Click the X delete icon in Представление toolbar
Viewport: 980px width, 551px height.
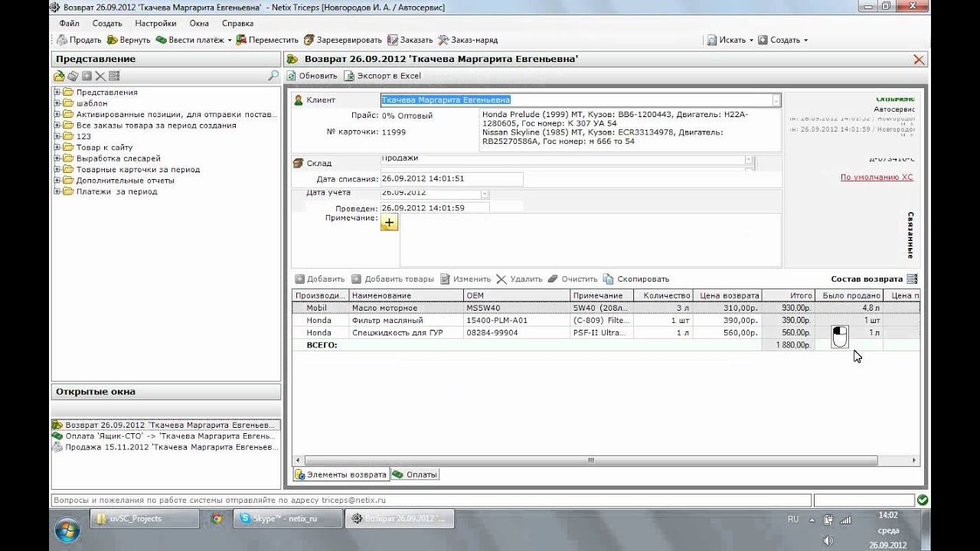point(100,76)
